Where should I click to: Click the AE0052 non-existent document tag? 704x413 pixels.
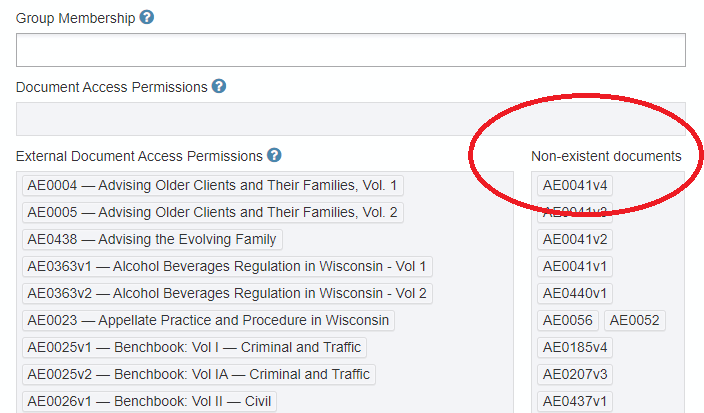pyautogui.click(x=634, y=320)
